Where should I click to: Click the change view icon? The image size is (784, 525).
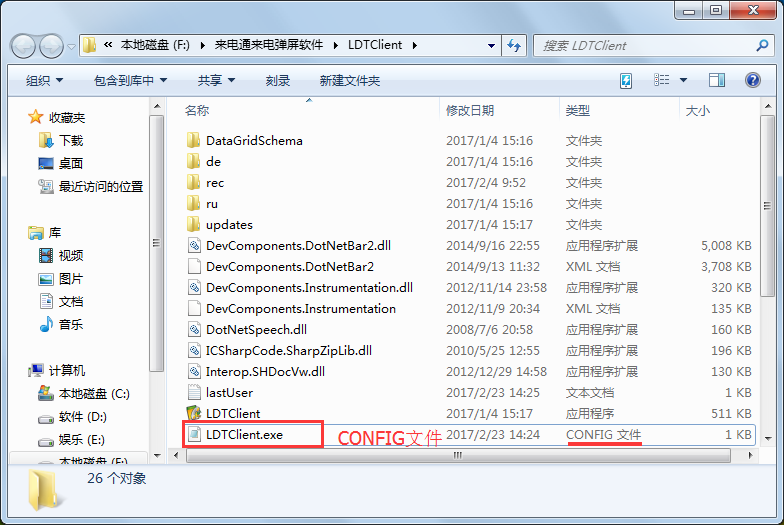[662, 80]
